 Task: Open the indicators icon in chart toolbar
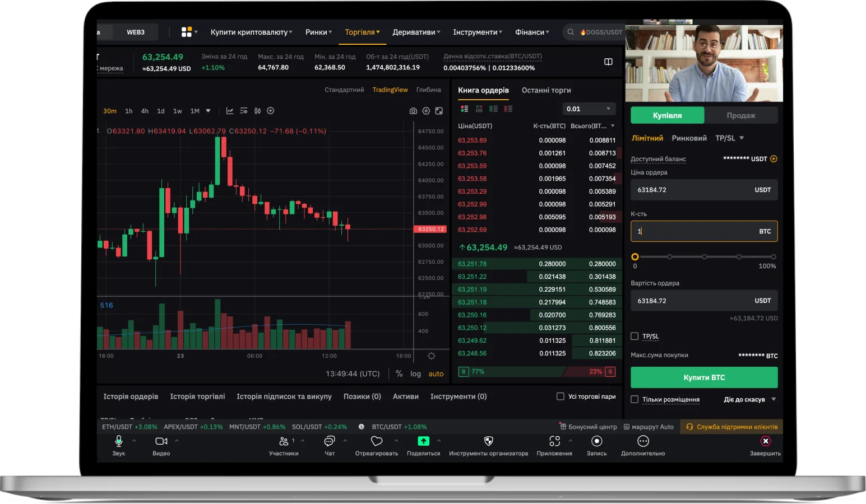(257, 111)
